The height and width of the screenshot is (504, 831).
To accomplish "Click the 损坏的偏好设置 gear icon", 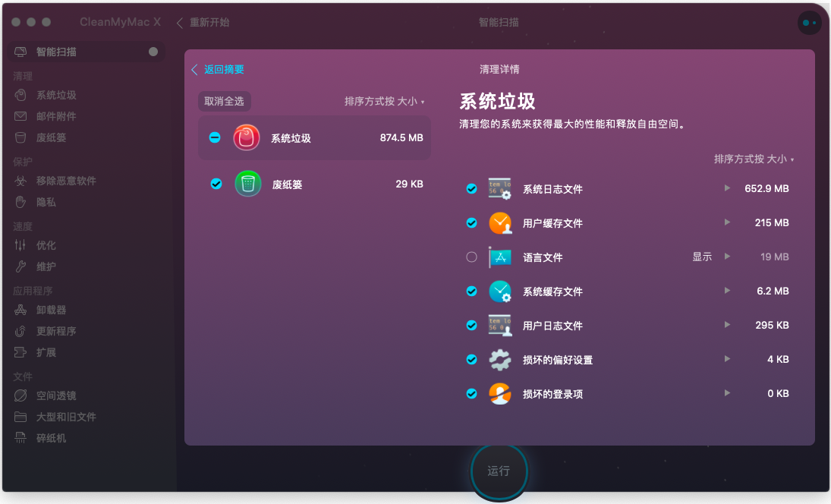I will pyautogui.click(x=499, y=360).
